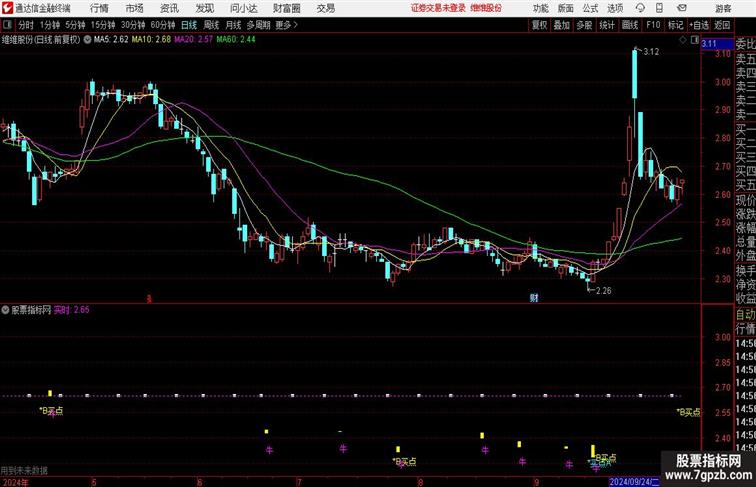Click the 复权 adjustment button
756x487 pixels.
pos(540,25)
